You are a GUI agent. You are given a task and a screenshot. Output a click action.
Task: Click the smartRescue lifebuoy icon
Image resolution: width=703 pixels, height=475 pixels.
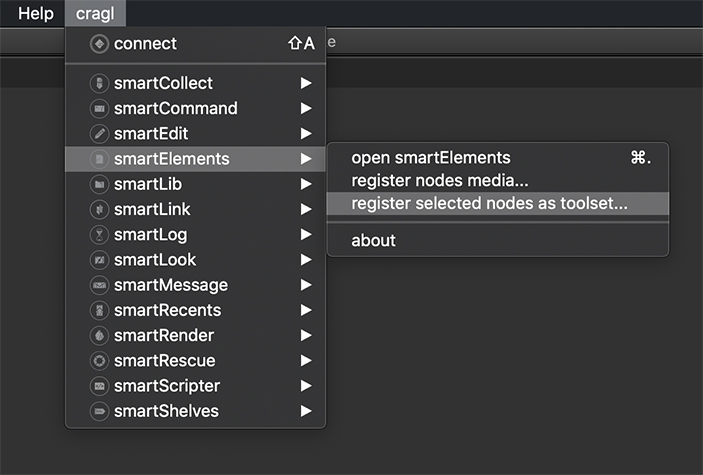point(98,360)
